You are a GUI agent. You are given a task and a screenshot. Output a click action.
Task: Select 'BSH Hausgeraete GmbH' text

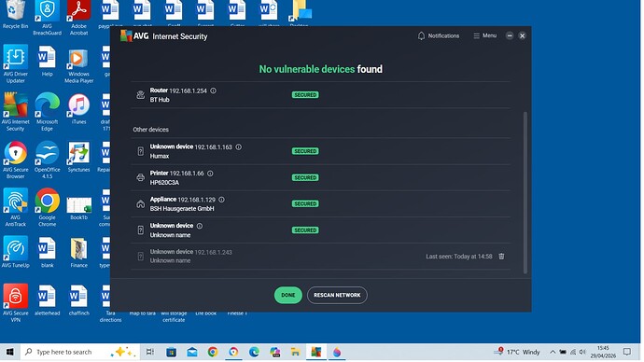click(x=182, y=208)
